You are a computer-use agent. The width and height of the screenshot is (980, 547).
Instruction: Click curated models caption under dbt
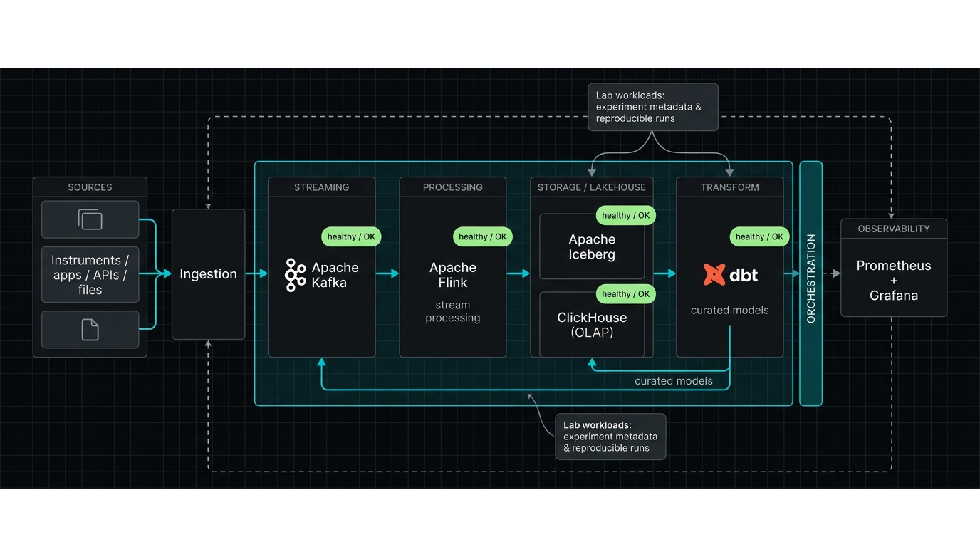tap(730, 311)
